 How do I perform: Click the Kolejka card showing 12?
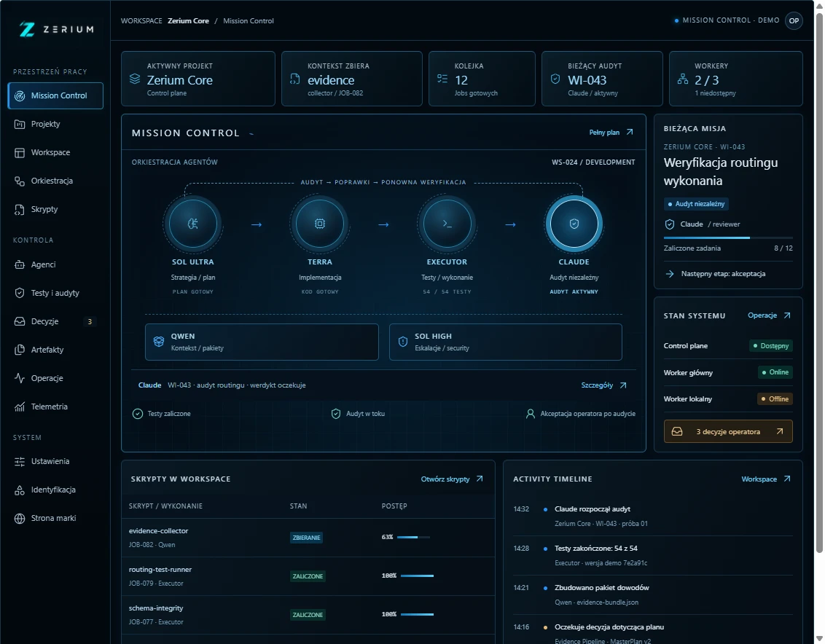(482, 79)
